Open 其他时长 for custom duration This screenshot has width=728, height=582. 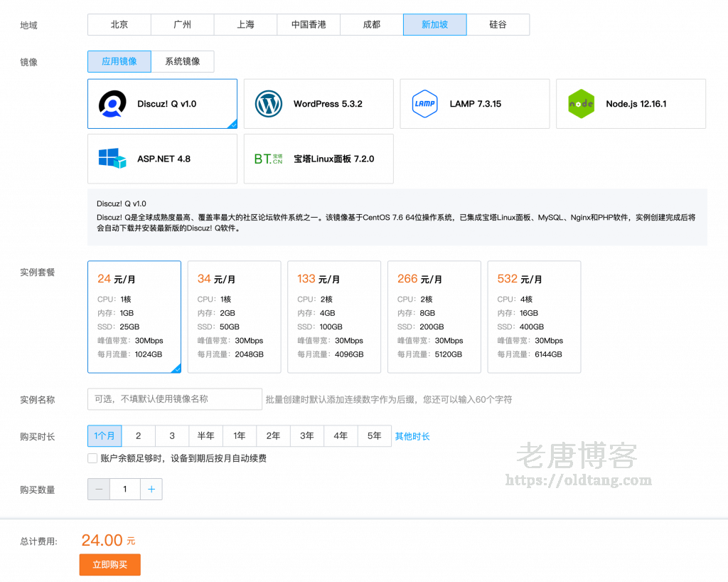coord(412,435)
